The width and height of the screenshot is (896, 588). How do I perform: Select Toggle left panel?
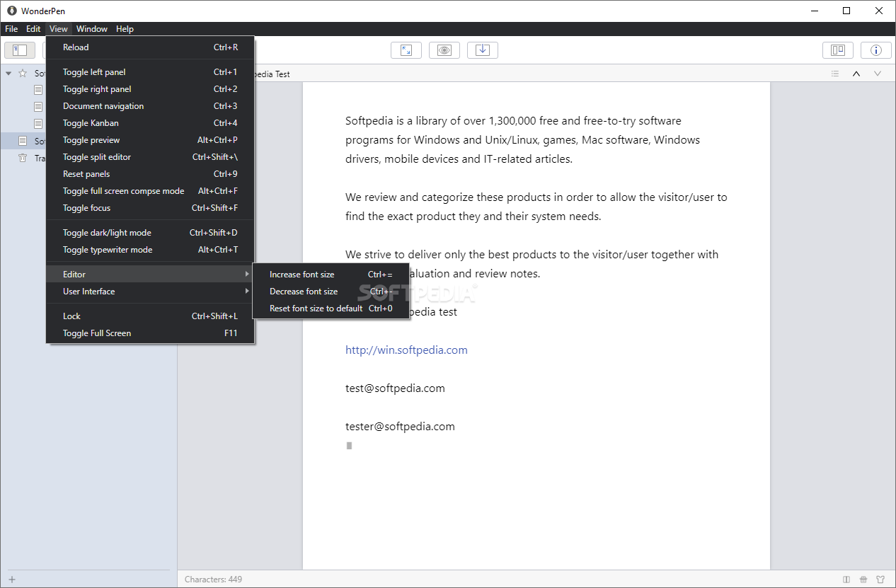coord(150,72)
